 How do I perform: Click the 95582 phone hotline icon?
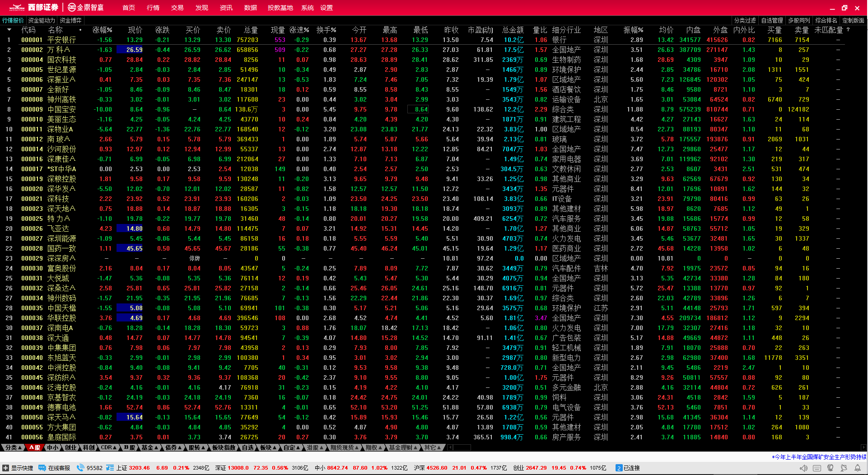(80, 468)
